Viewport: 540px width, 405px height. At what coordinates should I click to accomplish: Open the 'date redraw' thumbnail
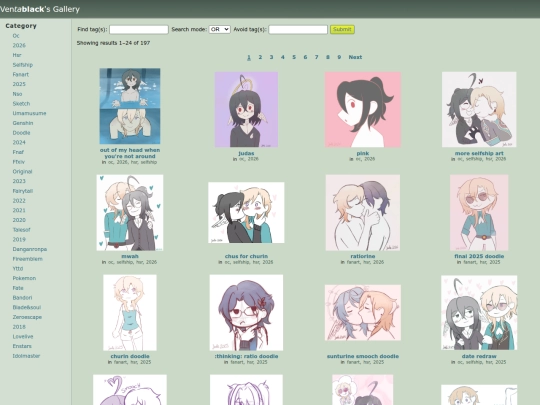pyautogui.click(x=479, y=312)
